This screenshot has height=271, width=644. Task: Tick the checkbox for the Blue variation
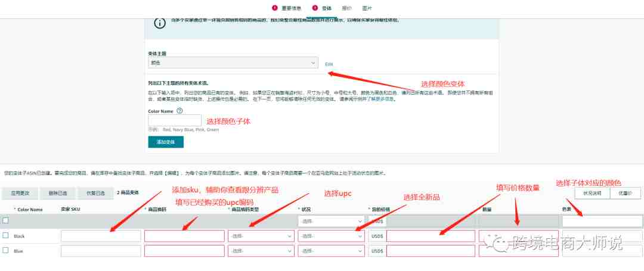click(6, 250)
